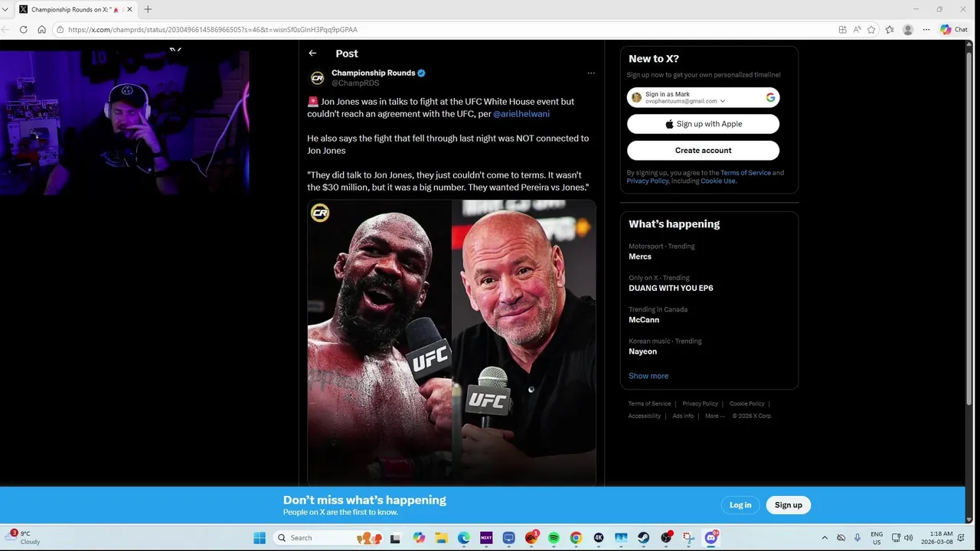
Task: Open Google Chrome on taskbar
Action: (576, 538)
